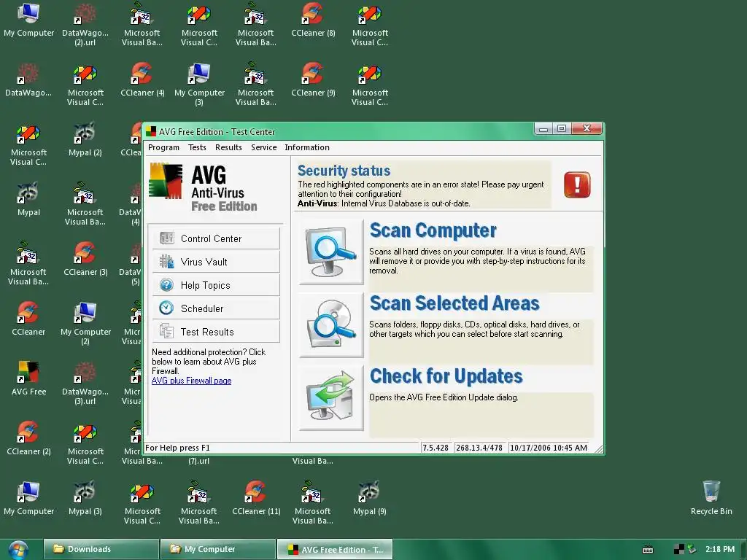Click the on-screen keyboard tray icon
The image size is (747, 560).
tap(648, 550)
